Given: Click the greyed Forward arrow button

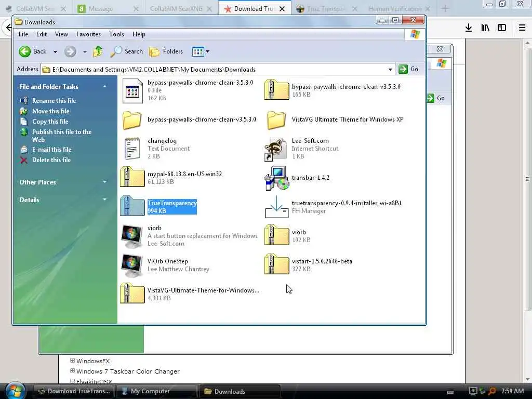Looking at the screenshot, I should pos(70,51).
